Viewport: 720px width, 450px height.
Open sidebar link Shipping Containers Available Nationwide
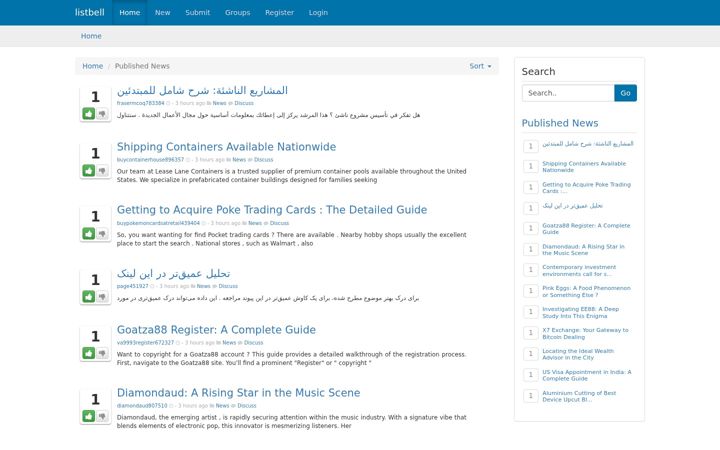(584, 167)
